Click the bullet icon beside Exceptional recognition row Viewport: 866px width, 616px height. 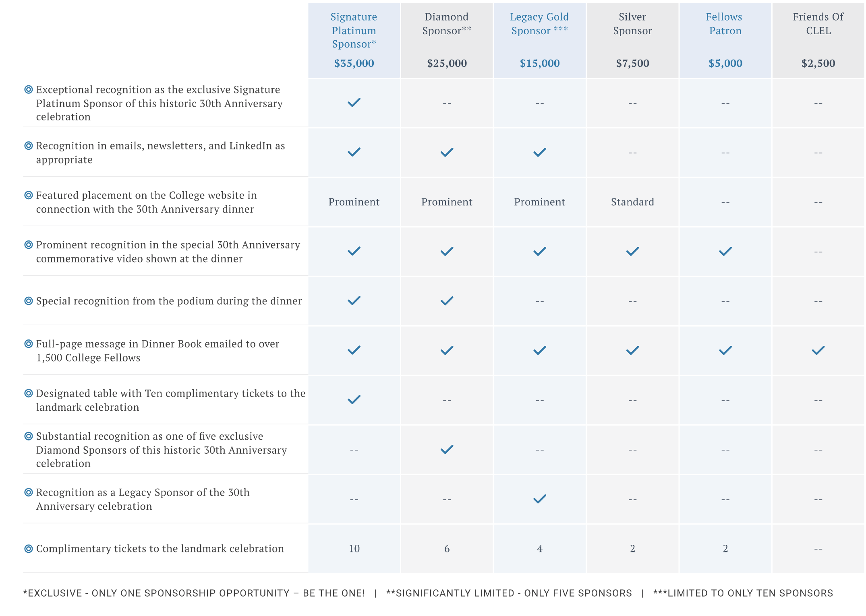coord(29,89)
